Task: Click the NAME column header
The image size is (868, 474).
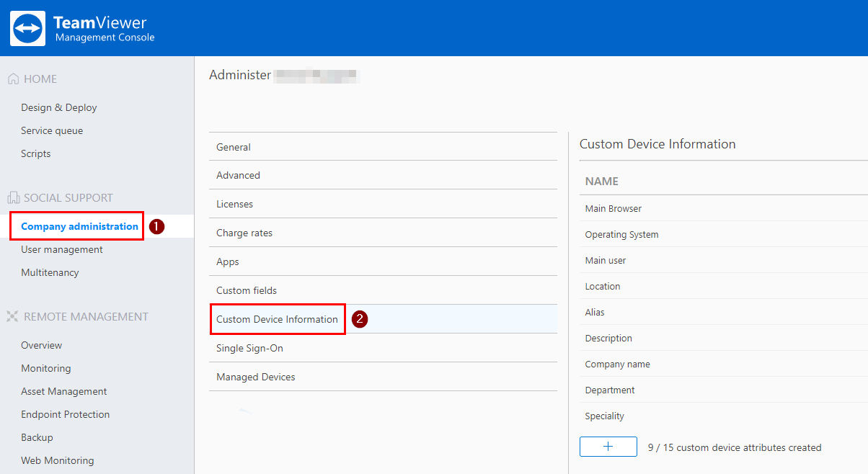Action: tap(602, 182)
